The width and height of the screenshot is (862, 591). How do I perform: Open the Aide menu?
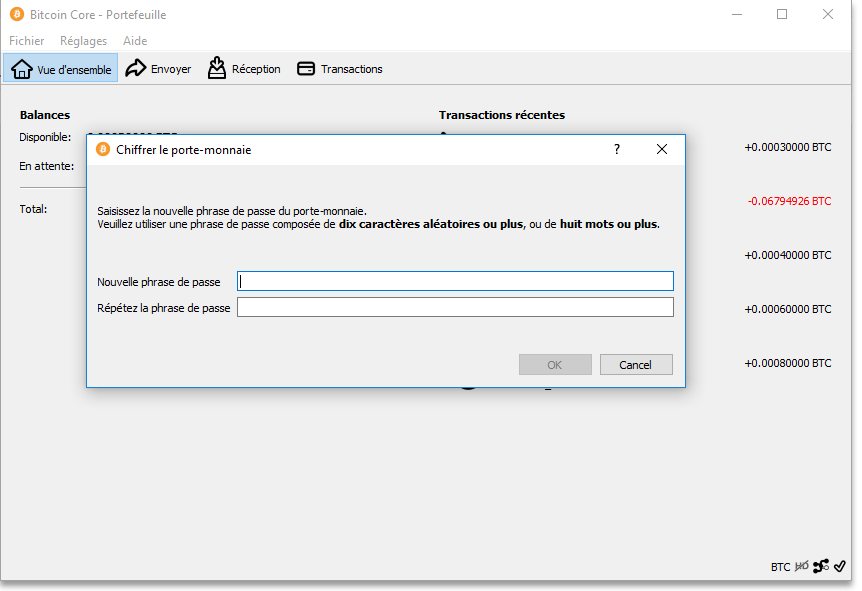point(135,41)
